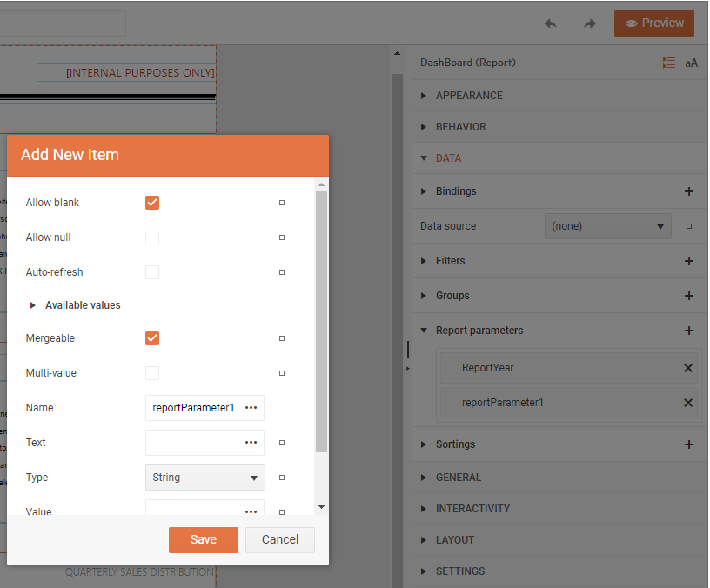Open the ellipsis editor next to Value field
Image resolution: width=710 pixels, height=588 pixels.
(x=251, y=511)
